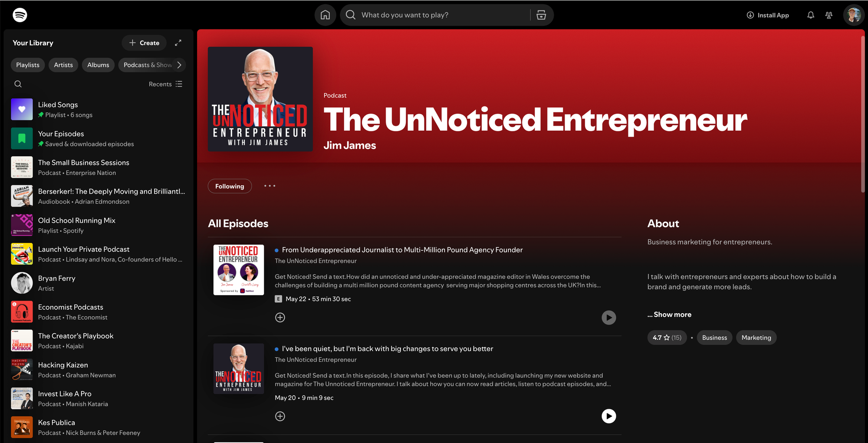The image size is (868, 443).
Task: Toggle the Following button for podcast
Action: click(x=230, y=186)
